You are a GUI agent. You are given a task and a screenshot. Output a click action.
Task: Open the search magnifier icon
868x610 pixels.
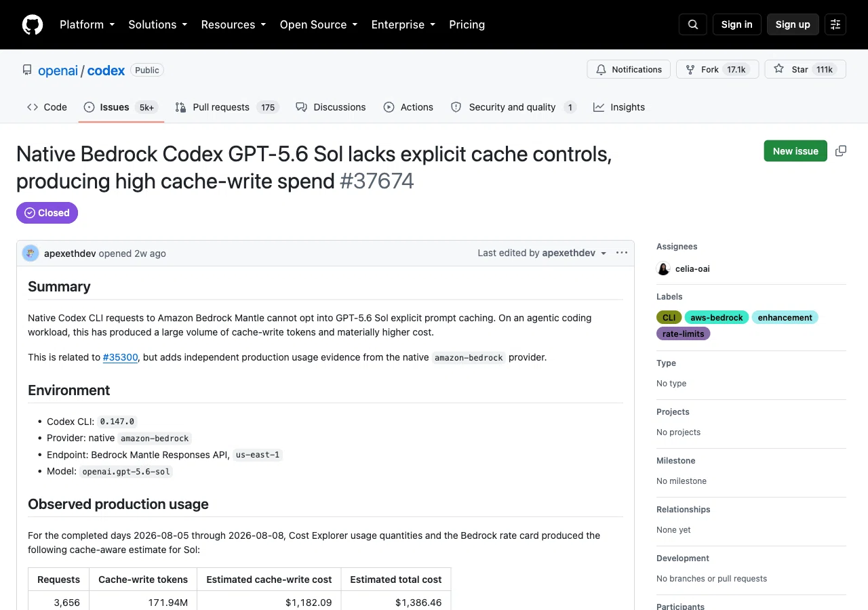click(693, 24)
